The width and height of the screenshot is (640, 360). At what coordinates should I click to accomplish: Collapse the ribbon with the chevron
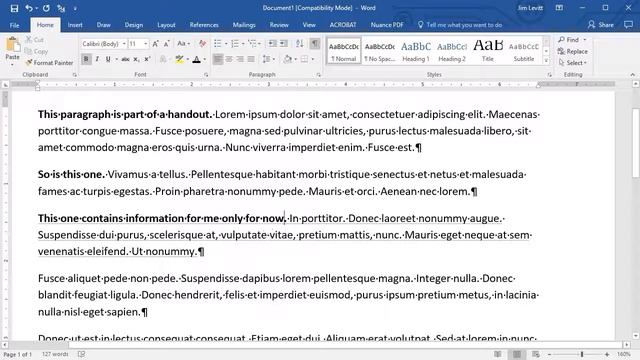633,75
